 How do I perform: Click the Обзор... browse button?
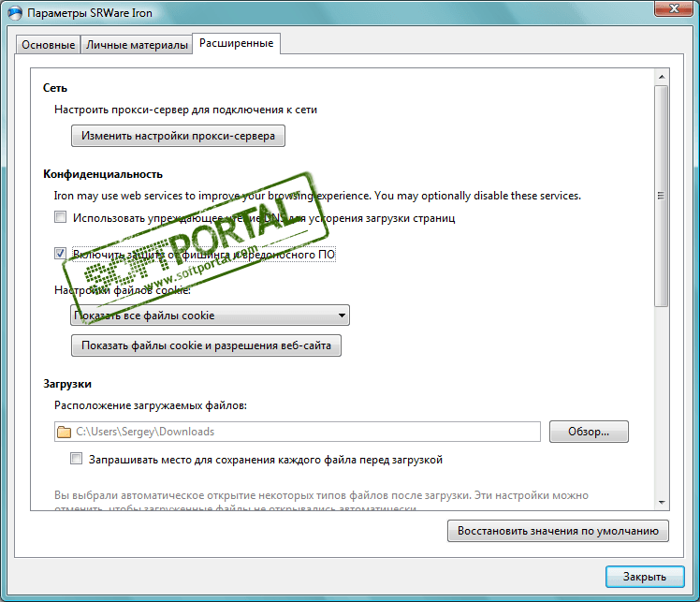pyautogui.click(x=589, y=432)
